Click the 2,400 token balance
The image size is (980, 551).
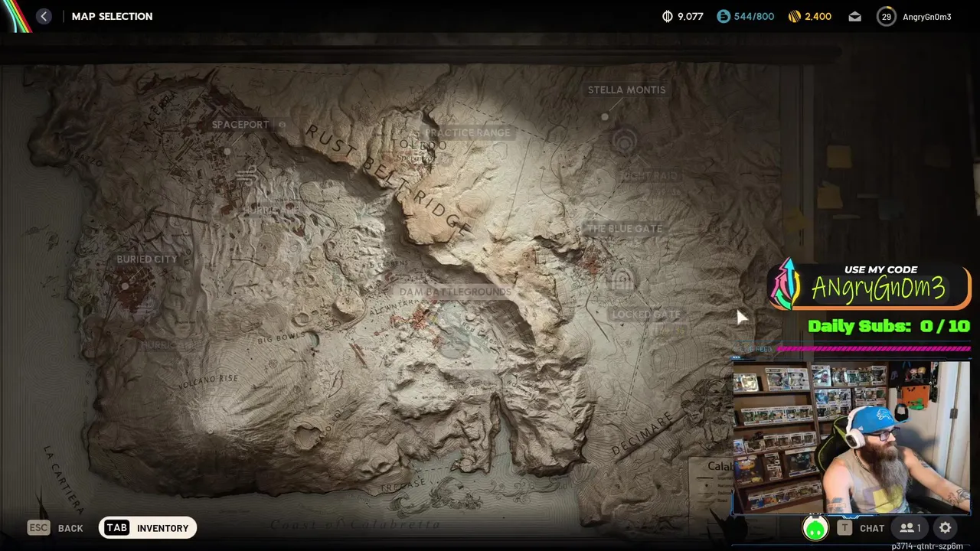tap(818, 16)
